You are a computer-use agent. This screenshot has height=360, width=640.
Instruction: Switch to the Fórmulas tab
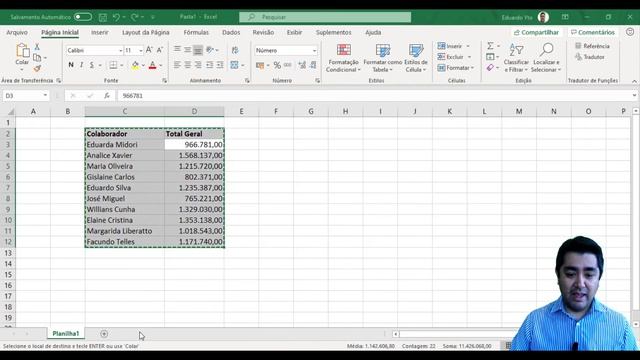tap(196, 32)
